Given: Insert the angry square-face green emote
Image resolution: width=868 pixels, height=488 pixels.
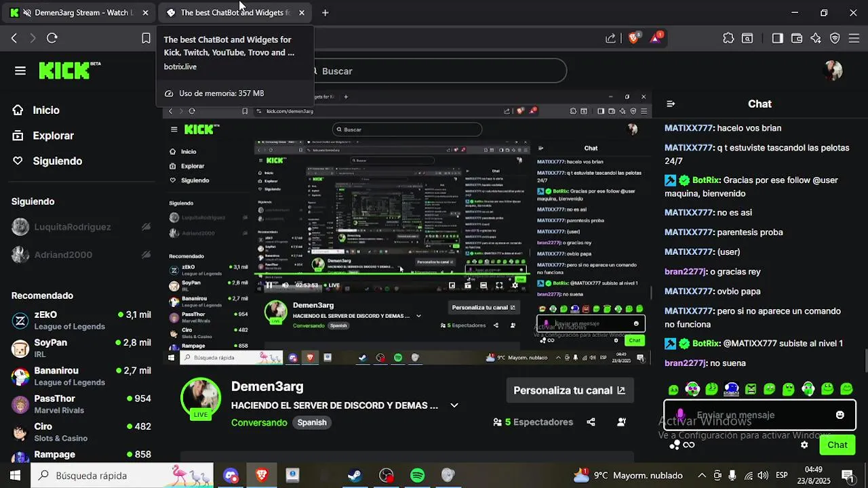Looking at the screenshot, I should click(750, 389).
